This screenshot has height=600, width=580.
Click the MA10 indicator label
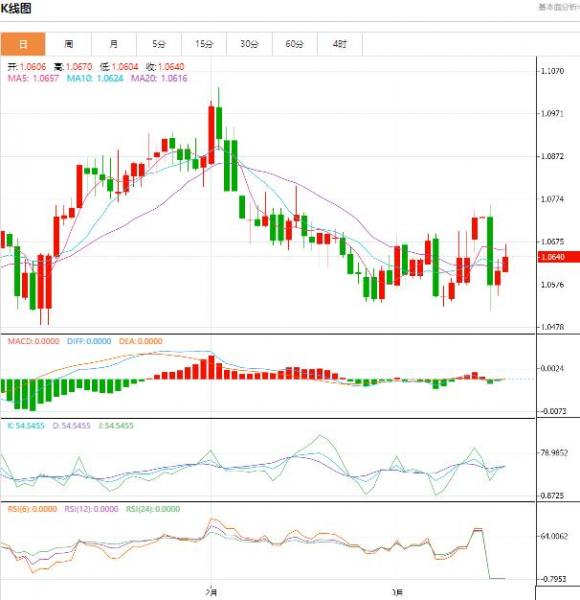click(95, 78)
